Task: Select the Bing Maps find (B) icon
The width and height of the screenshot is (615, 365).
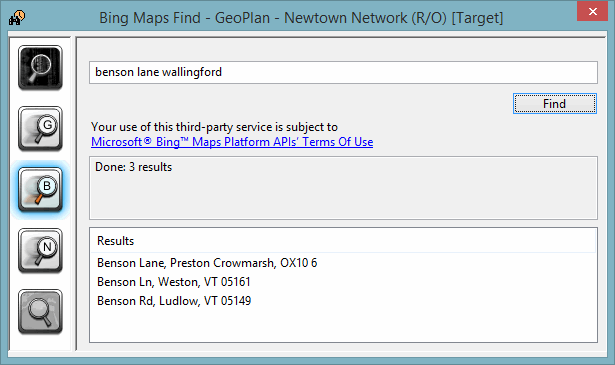Action: click(40, 190)
